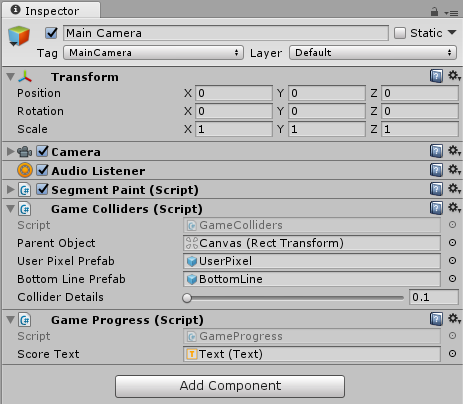Open the Layer dropdown set to Default

tap(373, 53)
